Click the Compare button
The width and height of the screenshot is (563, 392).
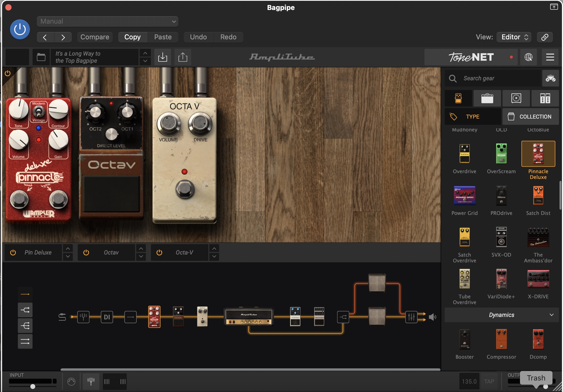pyautogui.click(x=95, y=37)
